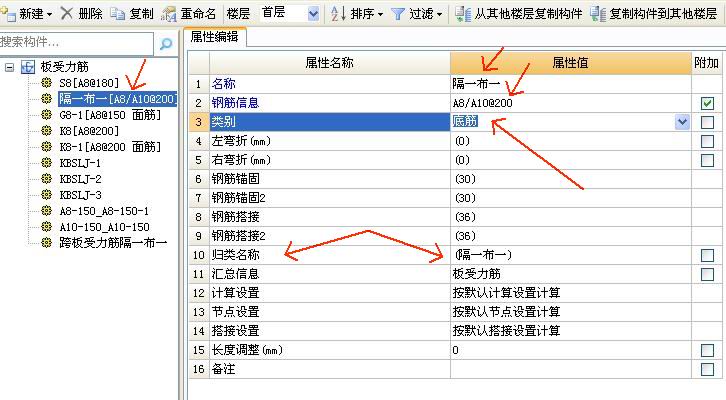
Task: Click gear icon next to 跨板受力筋隔一布一
Action: [46, 242]
